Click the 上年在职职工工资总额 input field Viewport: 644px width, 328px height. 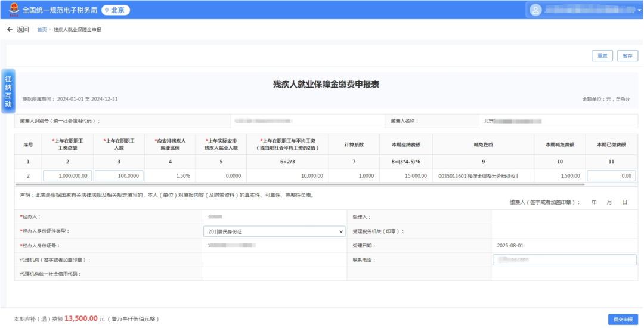point(67,176)
